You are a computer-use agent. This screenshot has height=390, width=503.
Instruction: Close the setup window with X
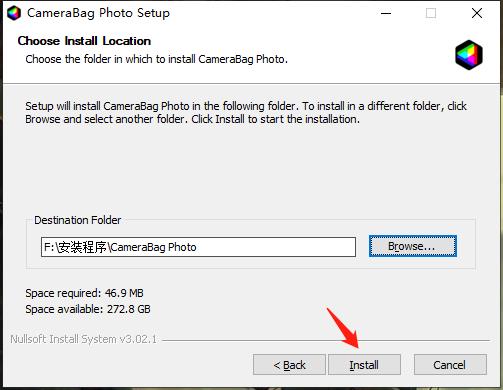(477, 13)
